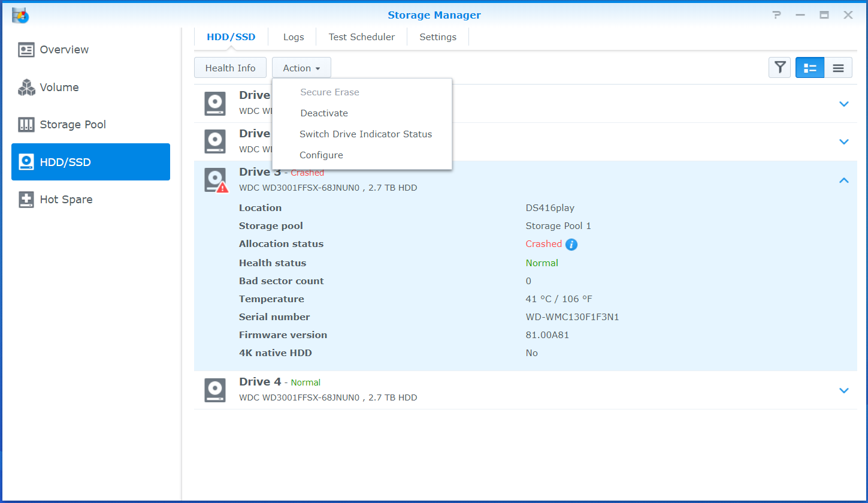Click the Storage Pool 1 value

pyautogui.click(x=558, y=226)
